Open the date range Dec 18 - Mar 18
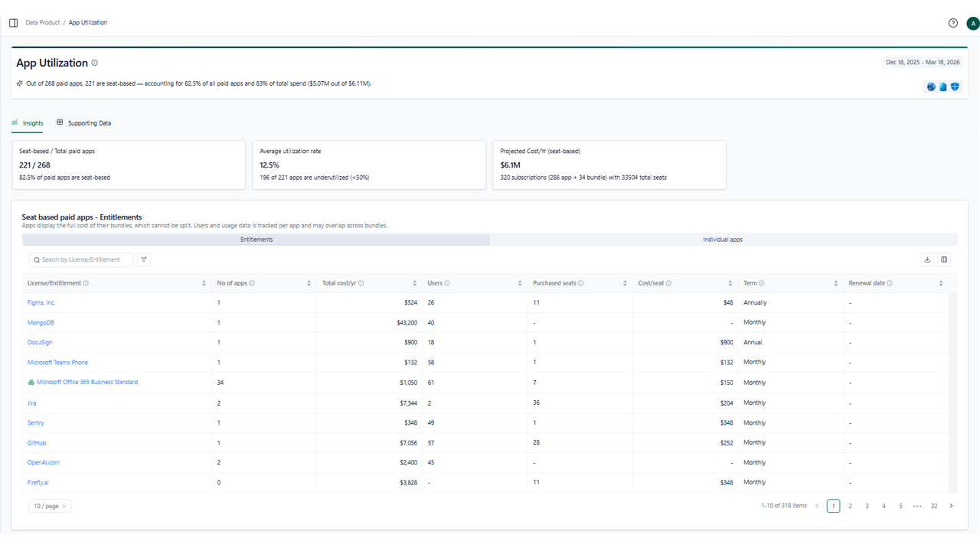 click(x=923, y=62)
